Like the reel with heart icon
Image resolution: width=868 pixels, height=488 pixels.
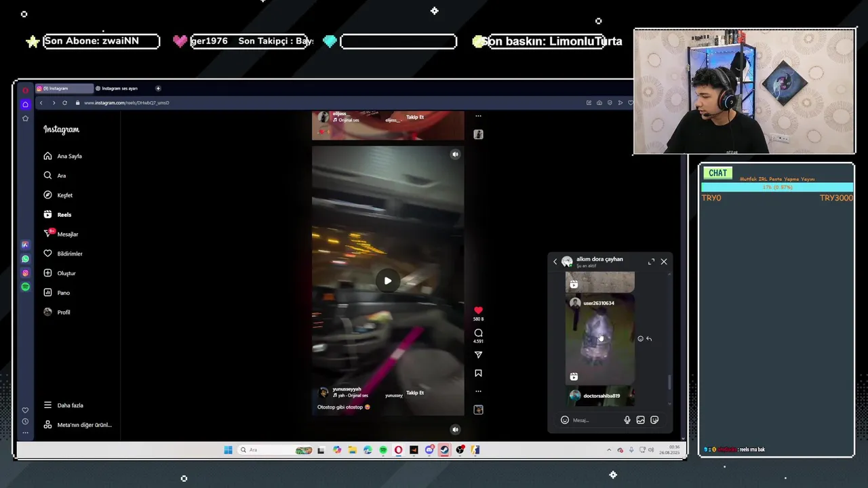point(478,310)
